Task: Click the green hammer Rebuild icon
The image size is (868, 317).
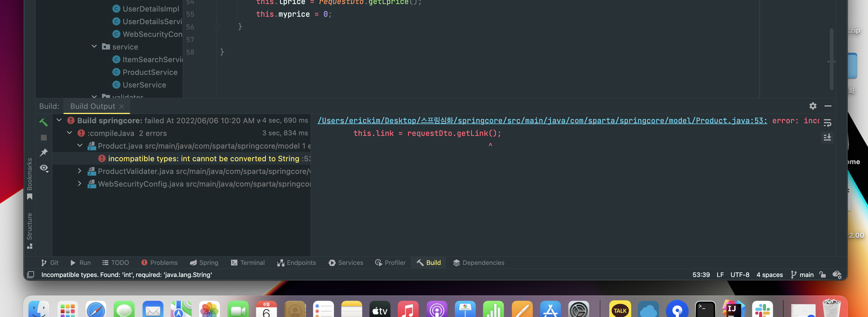Action: (x=44, y=122)
